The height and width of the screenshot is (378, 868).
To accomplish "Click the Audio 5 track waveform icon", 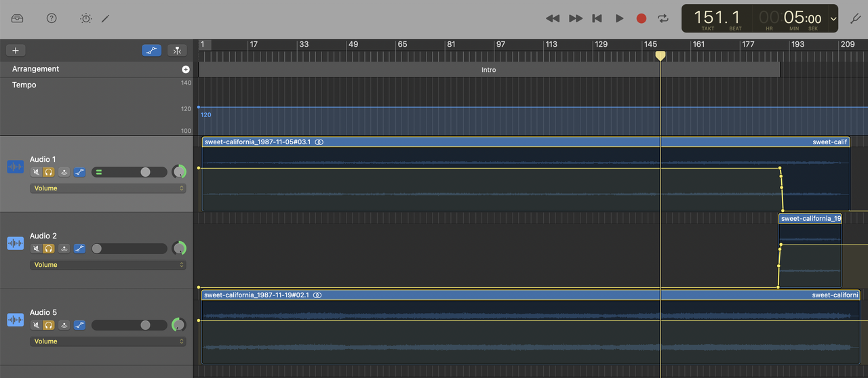I will coord(15,320).
